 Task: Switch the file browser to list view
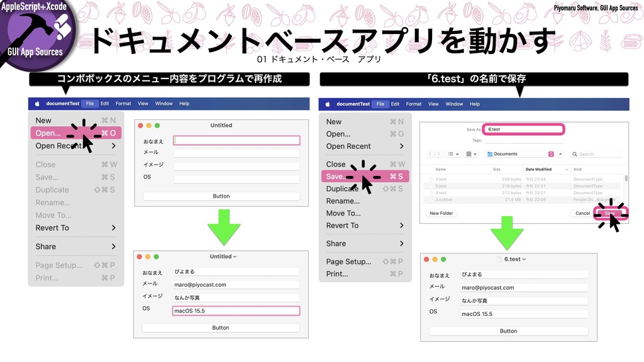tap(452, 154)
